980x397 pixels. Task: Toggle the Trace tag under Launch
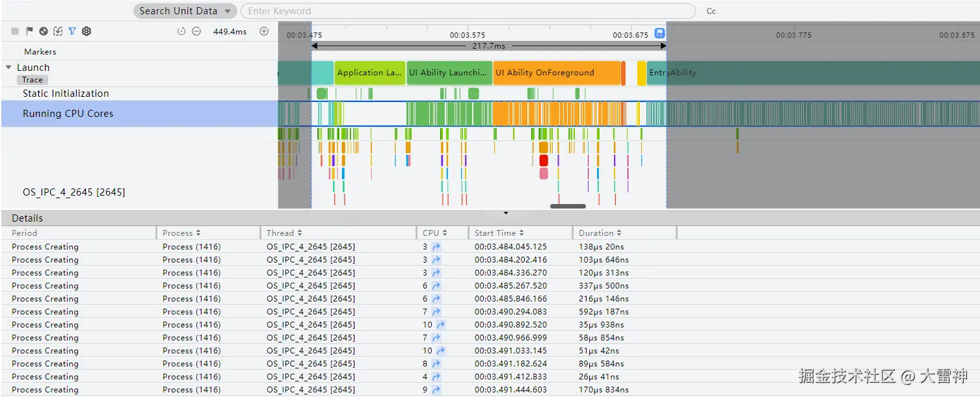[x=33, y=80]
